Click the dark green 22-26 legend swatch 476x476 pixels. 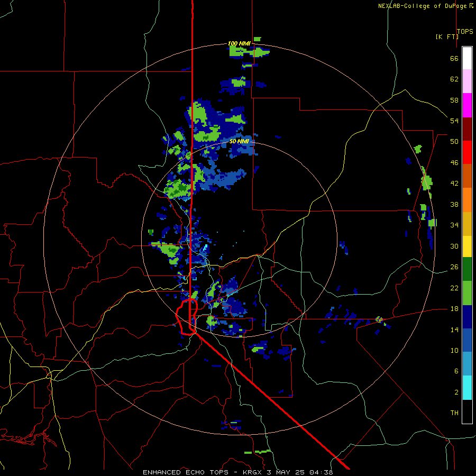[x=467, y=269]
